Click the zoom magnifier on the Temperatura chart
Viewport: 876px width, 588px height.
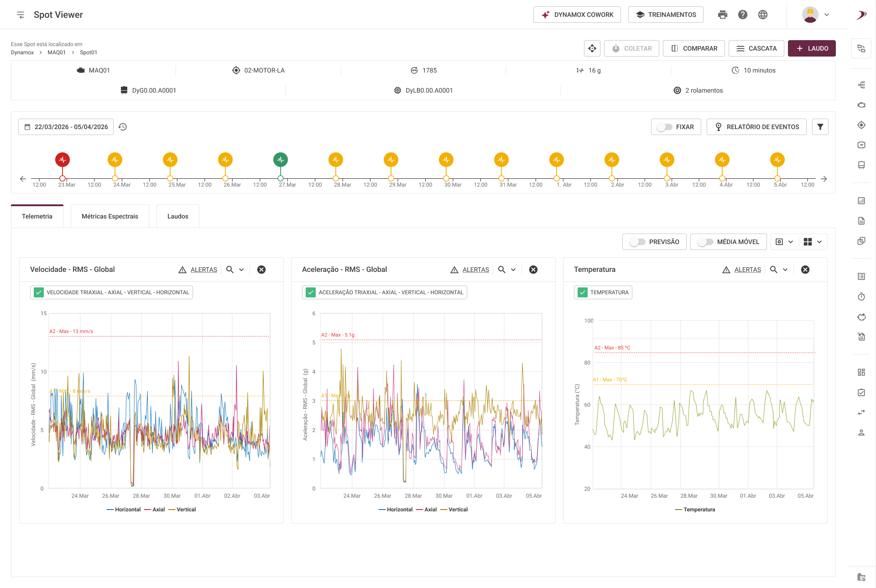coord(774,270)
